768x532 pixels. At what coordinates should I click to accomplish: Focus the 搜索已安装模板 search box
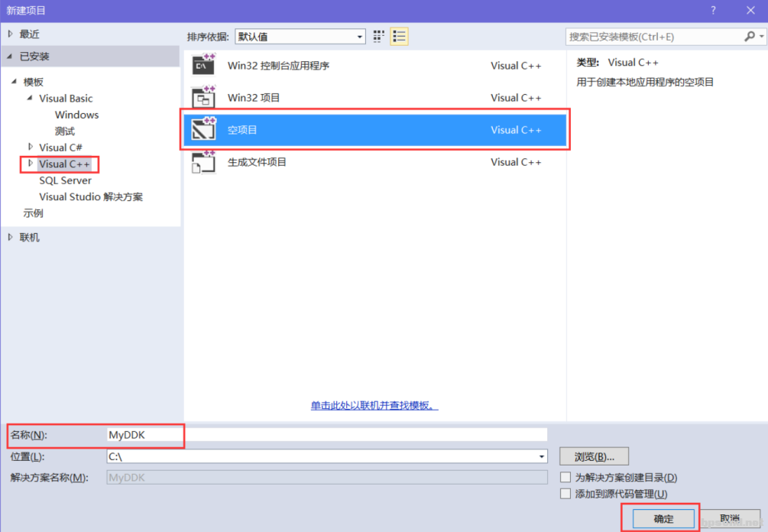654,37
